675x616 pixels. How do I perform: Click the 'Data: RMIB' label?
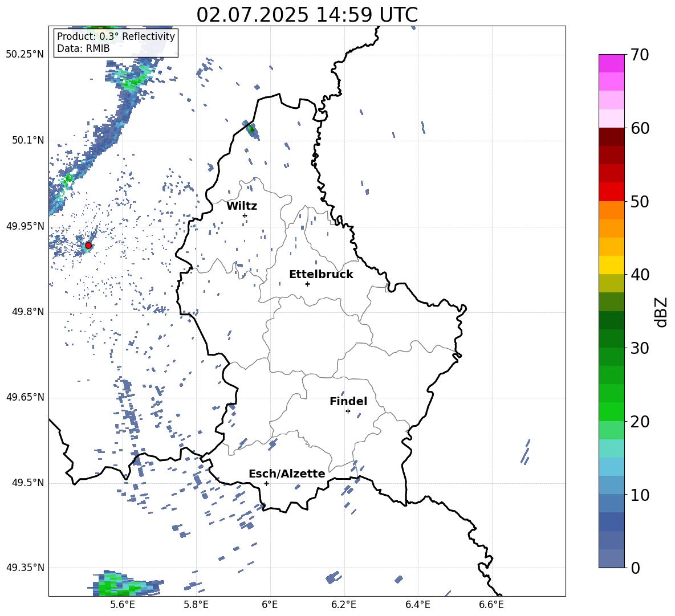83,48
